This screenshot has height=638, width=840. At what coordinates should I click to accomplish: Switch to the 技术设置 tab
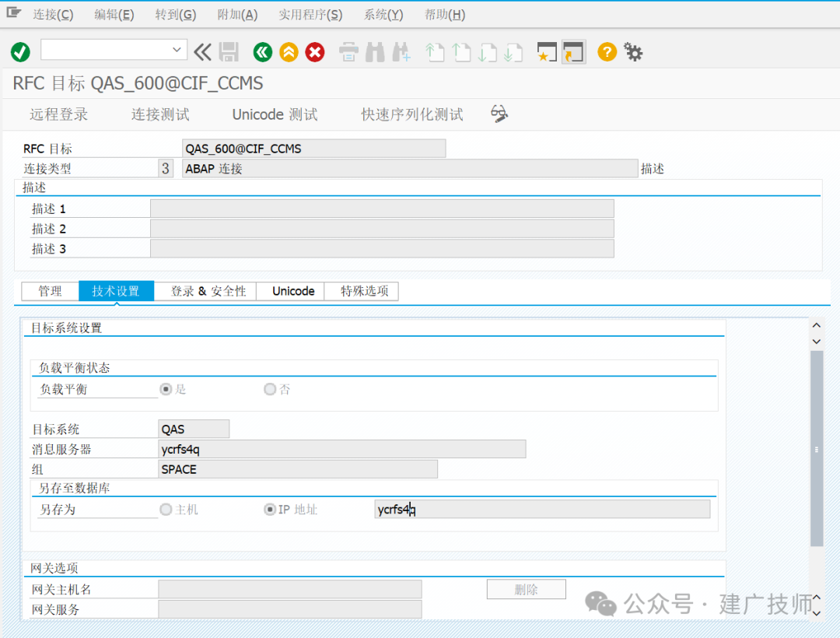[116, 291]
